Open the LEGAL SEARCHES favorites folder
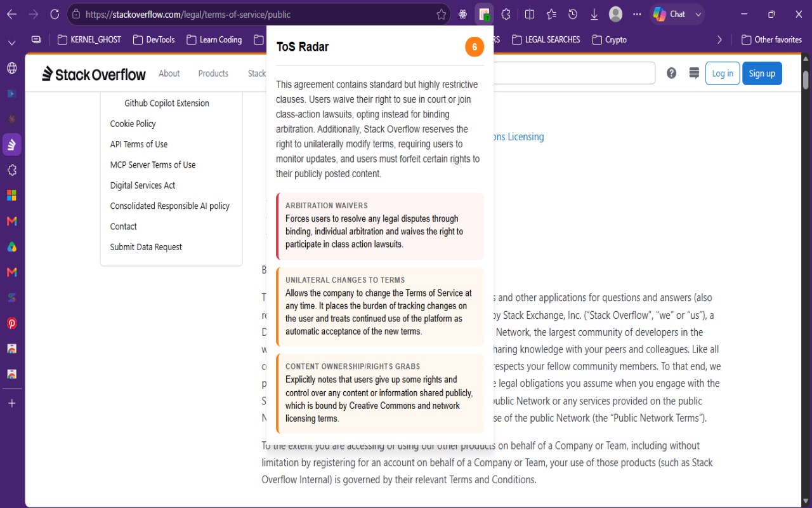This screenshot has height=508, width=812. (x=546, y=39)
